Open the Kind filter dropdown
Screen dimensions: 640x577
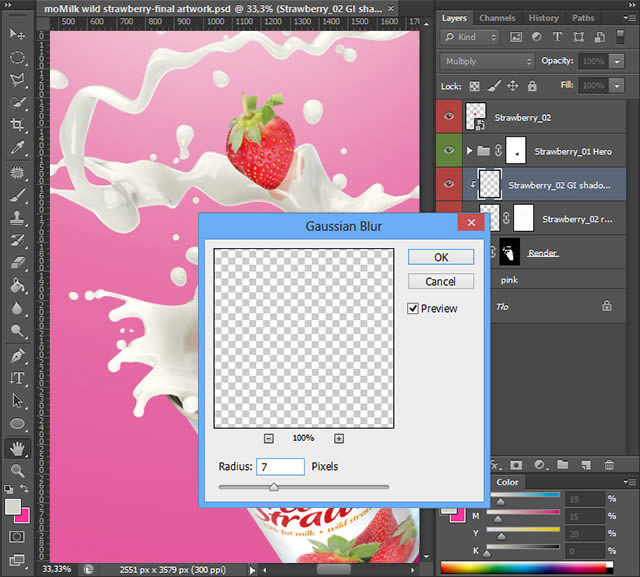click(x=470, y=37)
